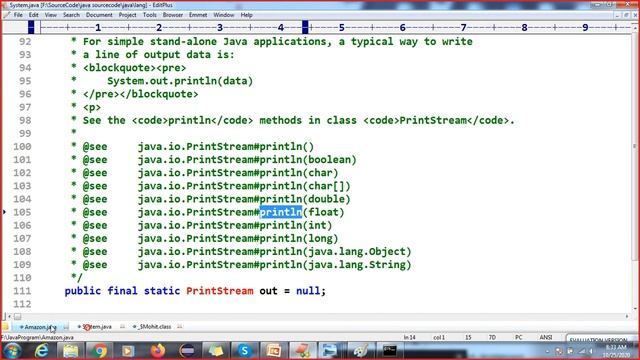Open the Search menu

click(71, 15)
